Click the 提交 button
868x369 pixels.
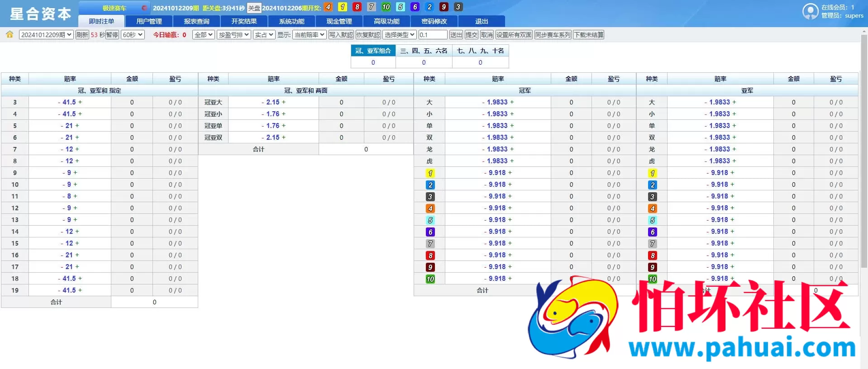tap(472, 35)
